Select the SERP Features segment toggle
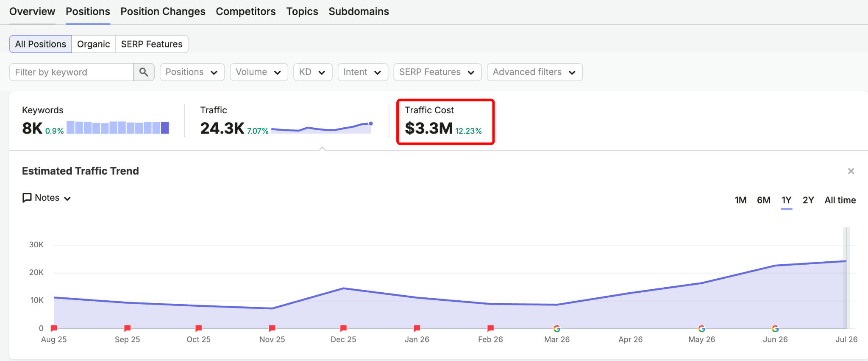Viewport: 868px width, 361px height. click(152, 44)
